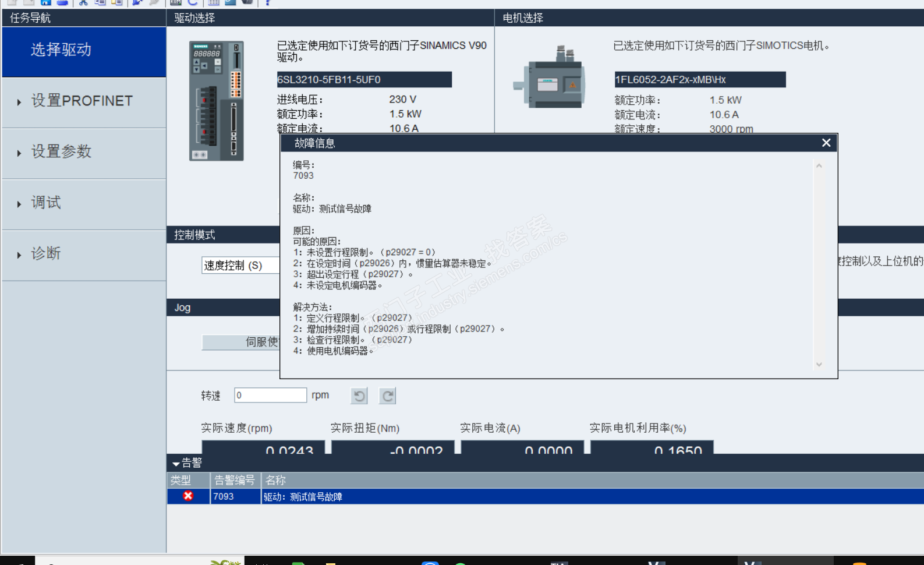Viewport: 924px width, 565px height.
Task: Click the 控制模式 section header
Action: 224,235
